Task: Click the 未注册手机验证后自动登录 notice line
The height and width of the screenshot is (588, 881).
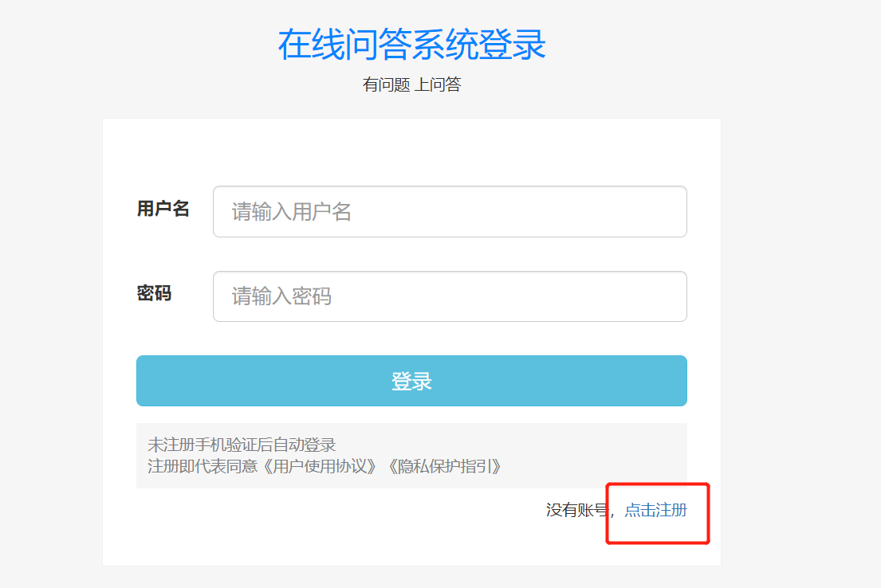Action: pyautogui.click(x=242, y=445)
